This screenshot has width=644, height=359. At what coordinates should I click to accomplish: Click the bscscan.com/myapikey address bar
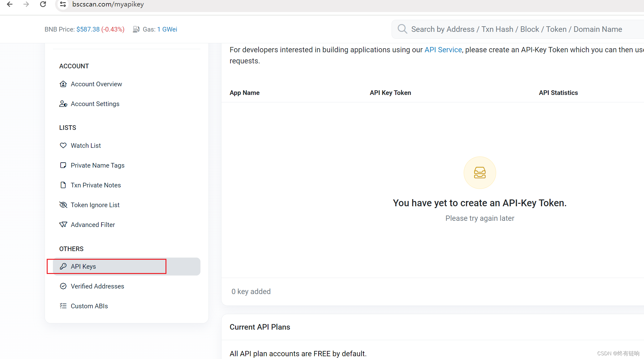click(x=108, y=4)
